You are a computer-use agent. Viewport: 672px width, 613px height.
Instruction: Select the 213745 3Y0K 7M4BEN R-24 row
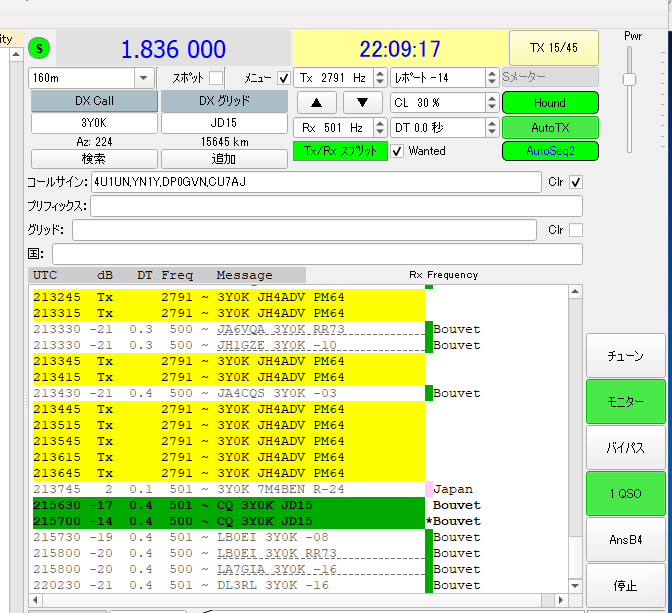pos(229,489)
